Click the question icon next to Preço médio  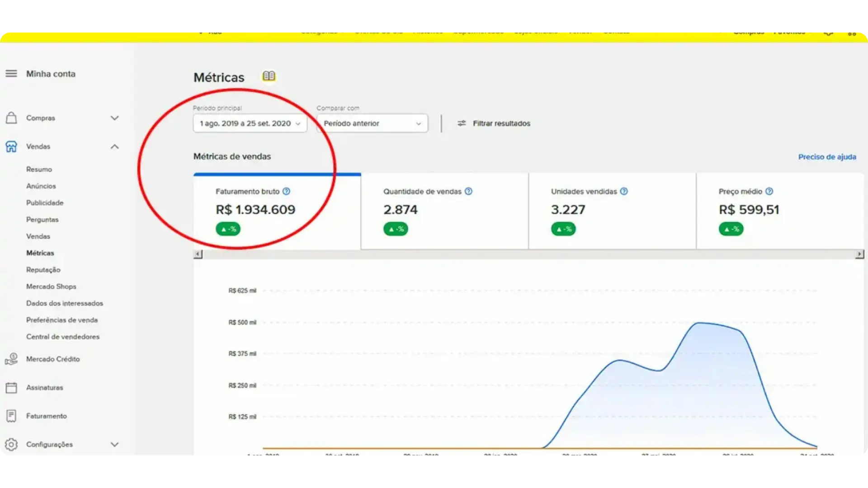click(x=769, y=191)
